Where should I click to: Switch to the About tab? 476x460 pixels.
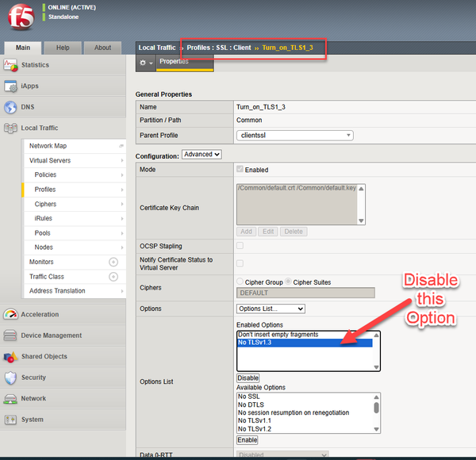(x=102, y=48)
